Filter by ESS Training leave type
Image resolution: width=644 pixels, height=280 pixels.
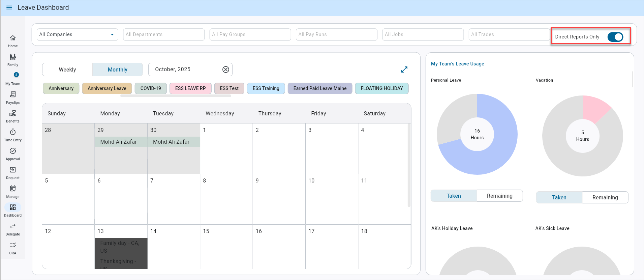point(266,88)
